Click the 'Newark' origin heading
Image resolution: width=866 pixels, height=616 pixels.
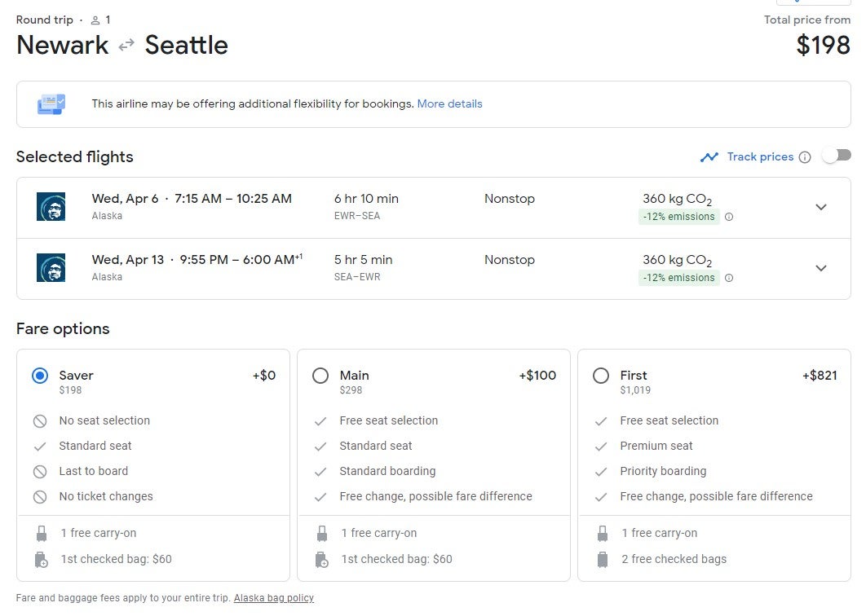click(x=63, y=46)
